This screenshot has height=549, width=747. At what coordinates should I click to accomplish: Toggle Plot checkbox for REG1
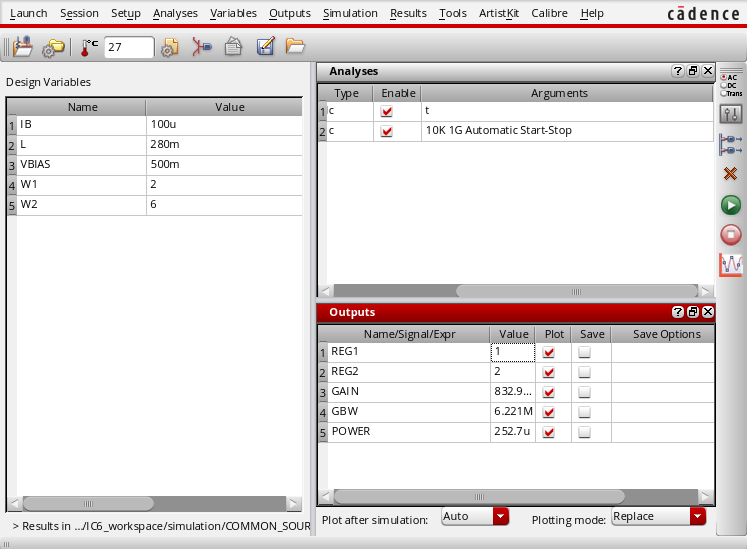pos(549,353)
